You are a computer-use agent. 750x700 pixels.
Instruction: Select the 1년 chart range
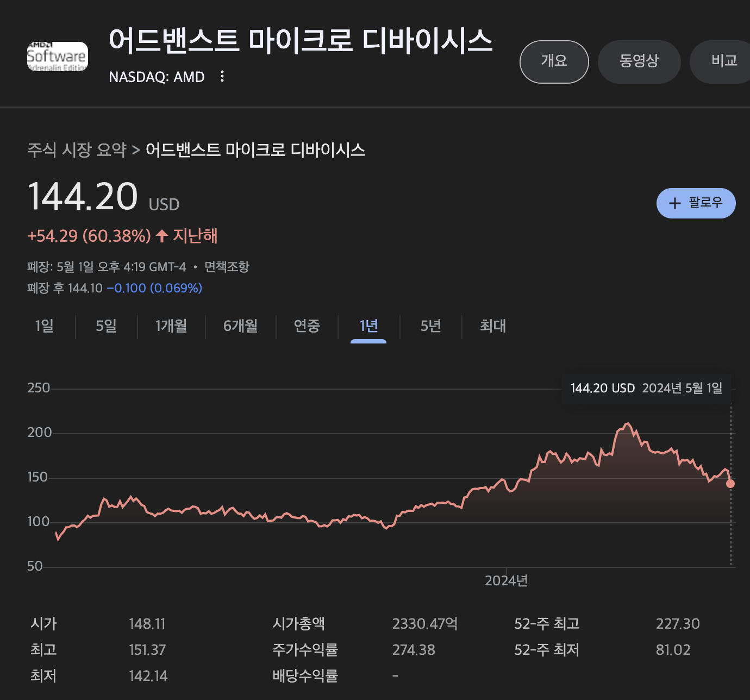pyautogui.click(x=368, y=326)
